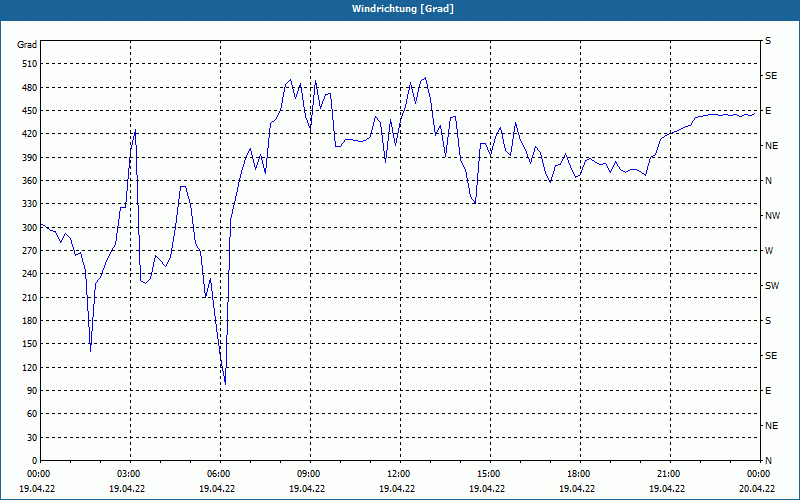This screenshot has height=500, width=800.
Task: Select the 21:00 time axis label
Action: tap(666, 474)
